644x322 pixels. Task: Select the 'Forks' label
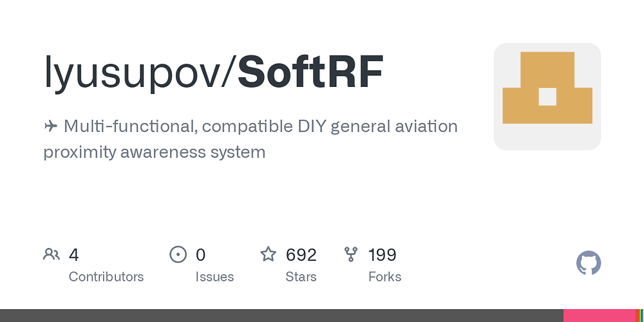pyautogui.click(x=385, y=277)
